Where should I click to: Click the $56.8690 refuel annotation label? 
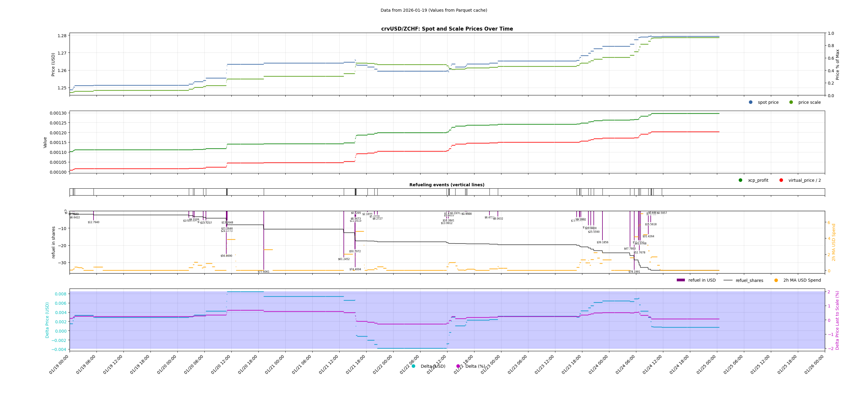(x=226, y=256)
